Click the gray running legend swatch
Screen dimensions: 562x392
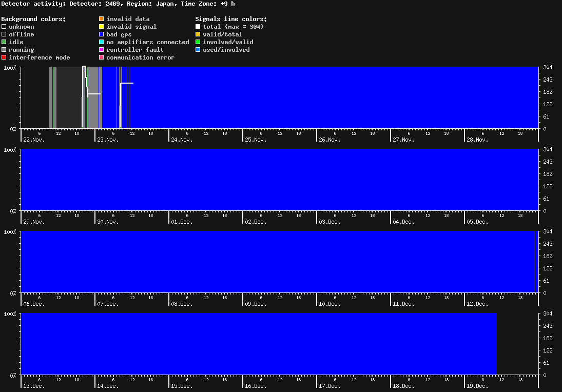click(x=4, y=50)
